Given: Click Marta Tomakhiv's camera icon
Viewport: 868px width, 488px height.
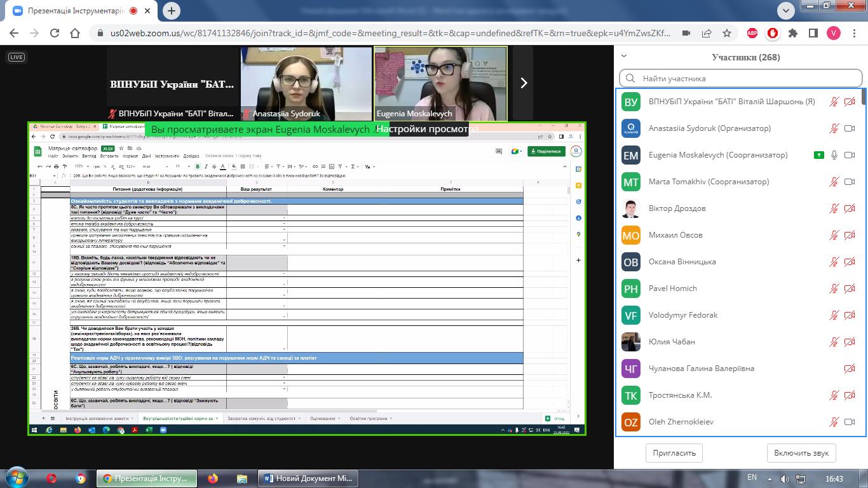Looking at the screenshot, I should point(850,182).
